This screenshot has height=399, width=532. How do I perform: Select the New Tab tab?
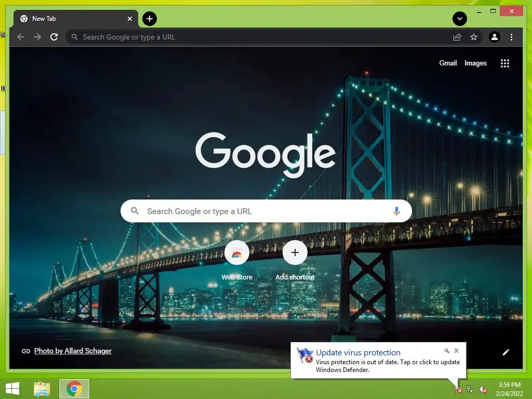coord(76,19)
